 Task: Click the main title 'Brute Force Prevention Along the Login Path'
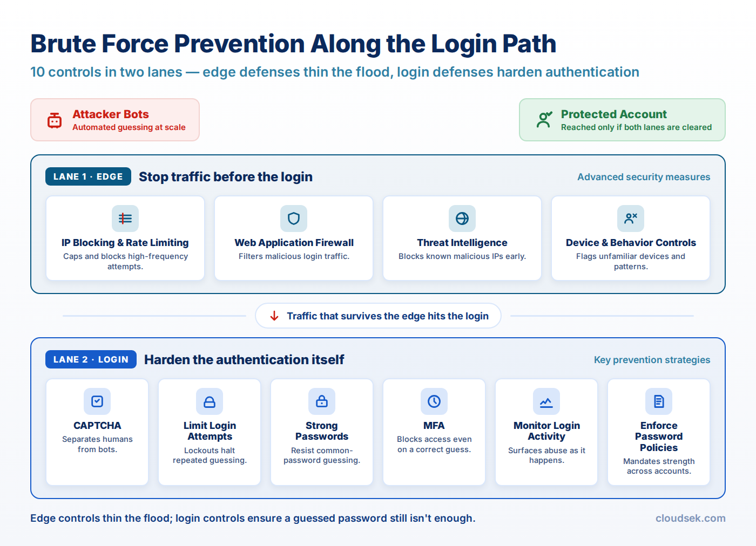293,44
